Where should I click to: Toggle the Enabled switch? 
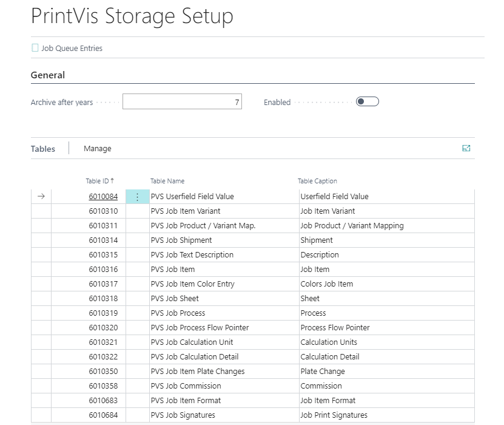368,102
